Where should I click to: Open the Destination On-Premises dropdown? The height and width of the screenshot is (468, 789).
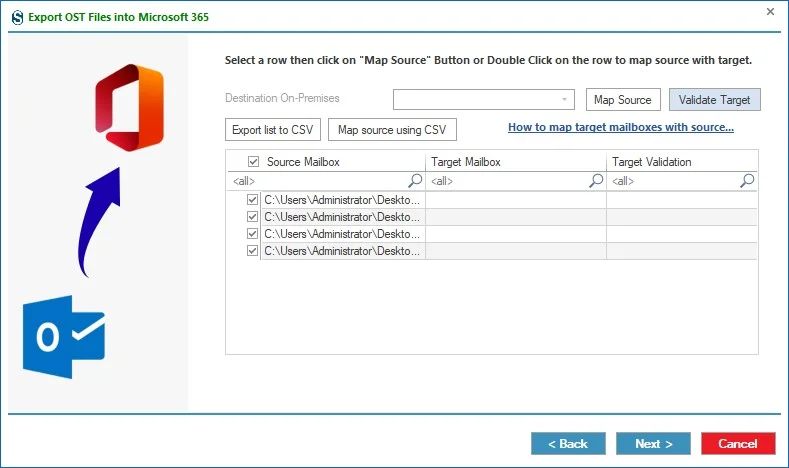484,100
